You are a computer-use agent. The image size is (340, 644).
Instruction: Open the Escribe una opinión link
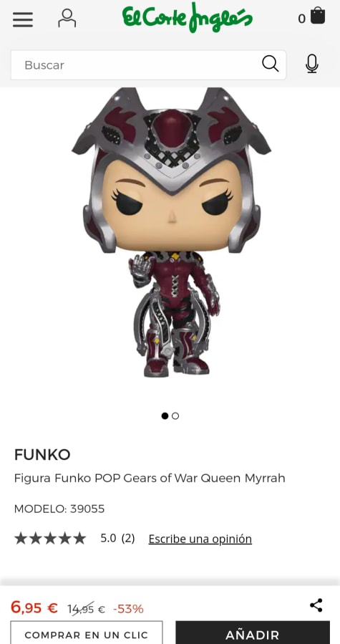[x=200, y=539]
